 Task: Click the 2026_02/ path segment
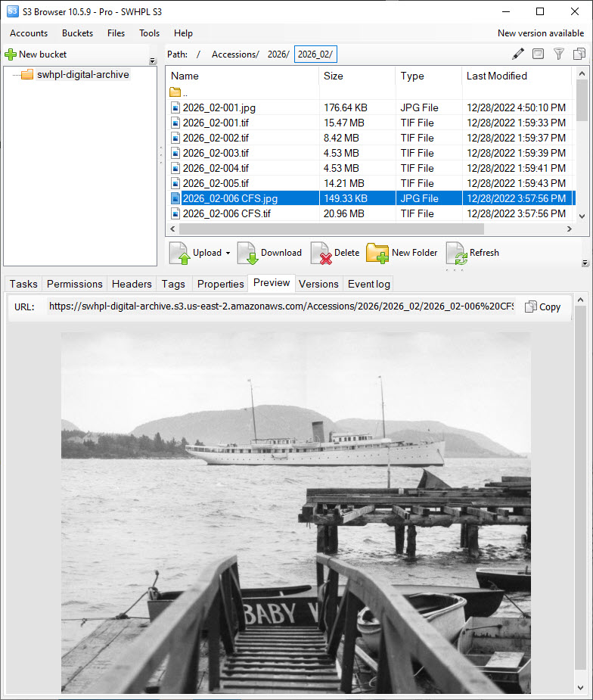tap(315, 54)
